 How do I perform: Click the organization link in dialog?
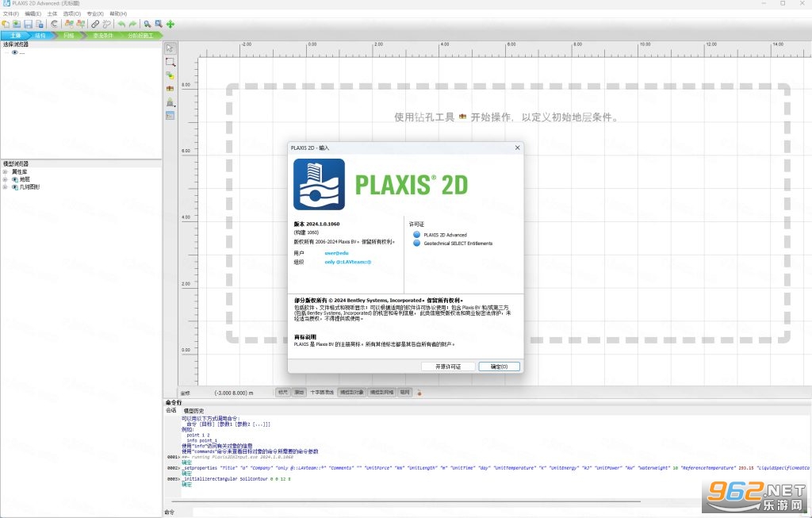[x=347, y=262]
